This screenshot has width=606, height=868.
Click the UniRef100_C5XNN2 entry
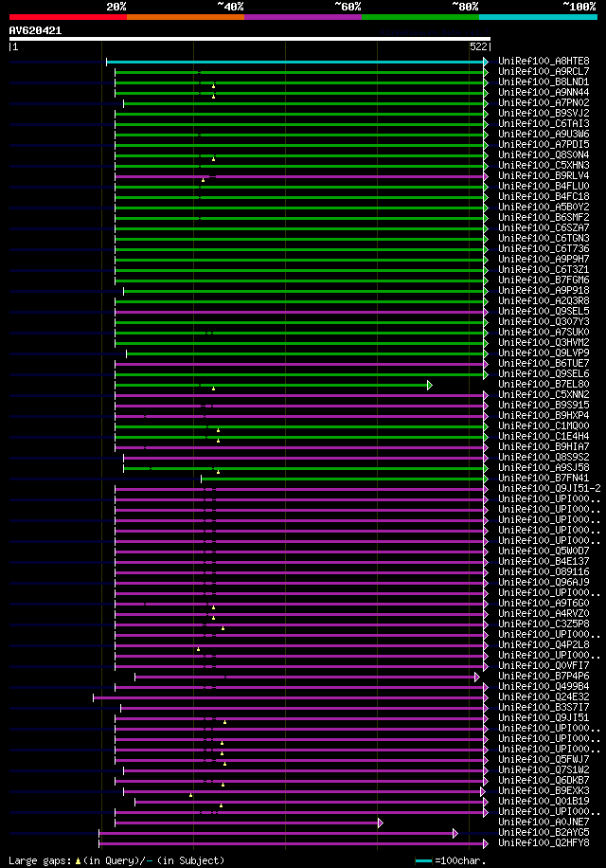544,395
